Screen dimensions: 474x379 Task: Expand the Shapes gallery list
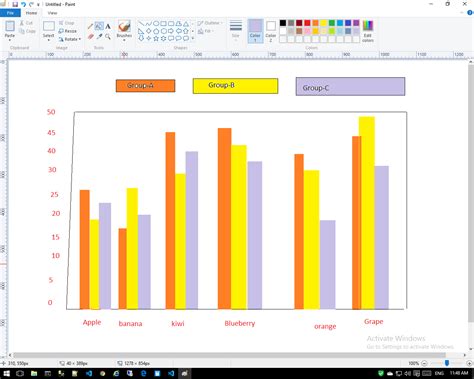coord(193,38)
